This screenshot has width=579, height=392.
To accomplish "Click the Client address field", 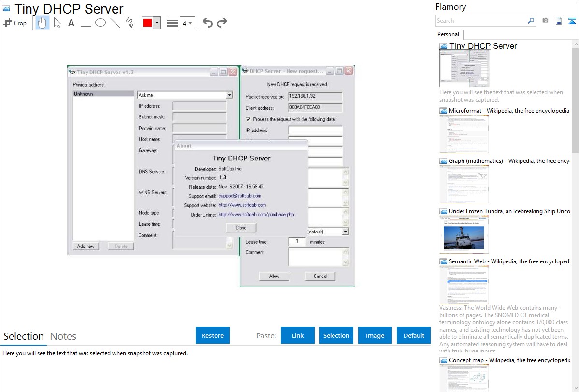I will pyautogui.click(x=315, y=107).
